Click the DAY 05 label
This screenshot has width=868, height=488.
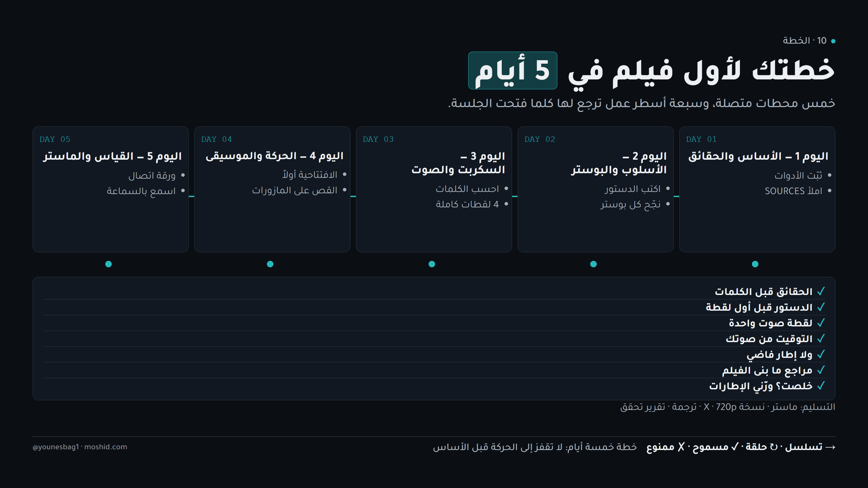55,139
